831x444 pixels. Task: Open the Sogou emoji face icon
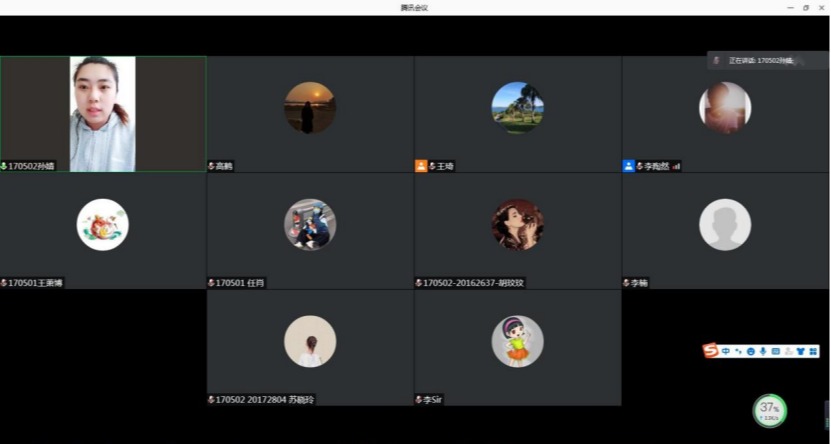point(751,351)
